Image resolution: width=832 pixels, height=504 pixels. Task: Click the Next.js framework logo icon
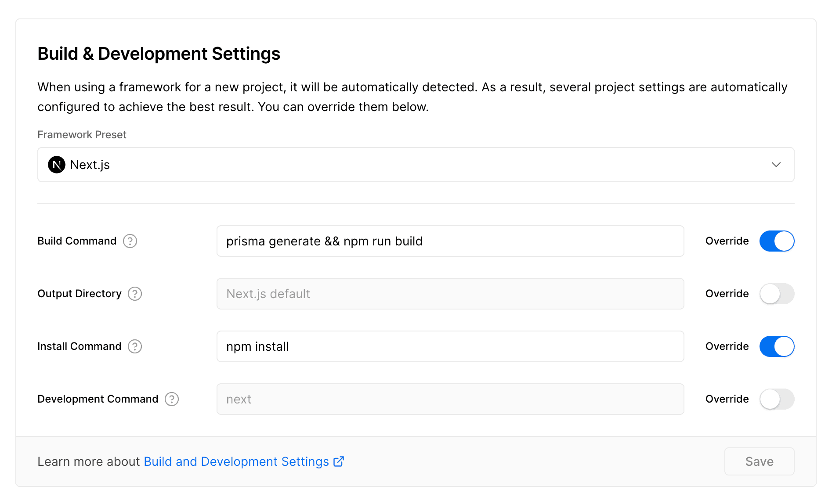(56, 165)
